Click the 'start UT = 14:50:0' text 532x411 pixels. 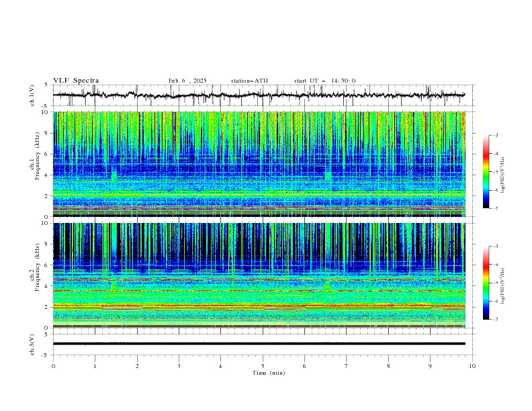coord(324,81)
